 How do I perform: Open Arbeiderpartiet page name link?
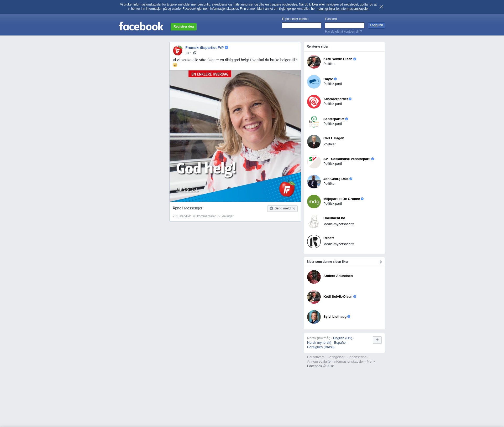click(x=335, y=99)
